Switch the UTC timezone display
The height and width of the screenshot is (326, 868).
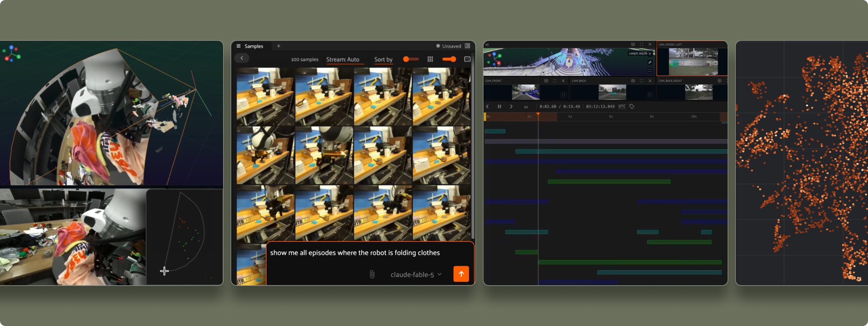(622, 106)
